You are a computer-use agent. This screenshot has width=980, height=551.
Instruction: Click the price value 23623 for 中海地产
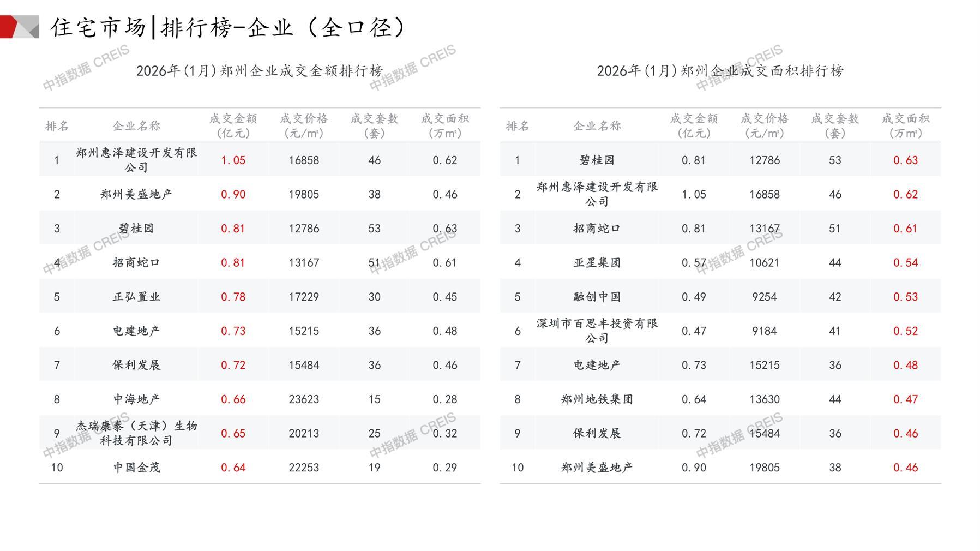(304, 399)
